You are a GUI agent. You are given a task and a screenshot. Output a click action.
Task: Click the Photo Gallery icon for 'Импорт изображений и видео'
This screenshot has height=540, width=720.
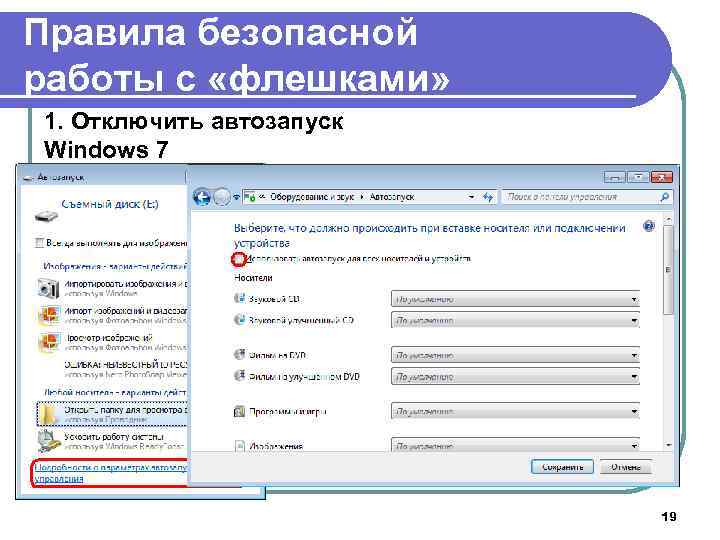pyautogui.click(x=48, y=315)
